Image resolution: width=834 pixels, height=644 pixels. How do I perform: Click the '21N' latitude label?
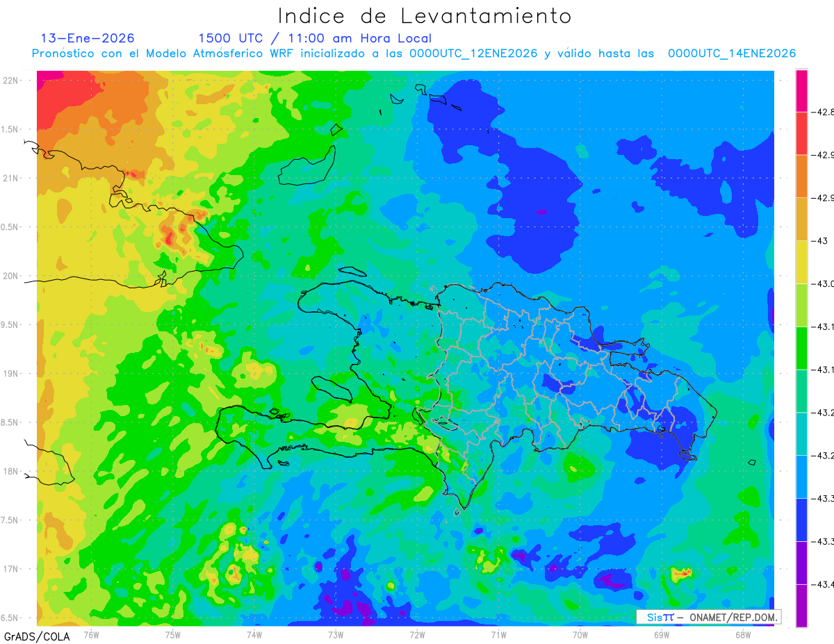click(x=11, y=178)
